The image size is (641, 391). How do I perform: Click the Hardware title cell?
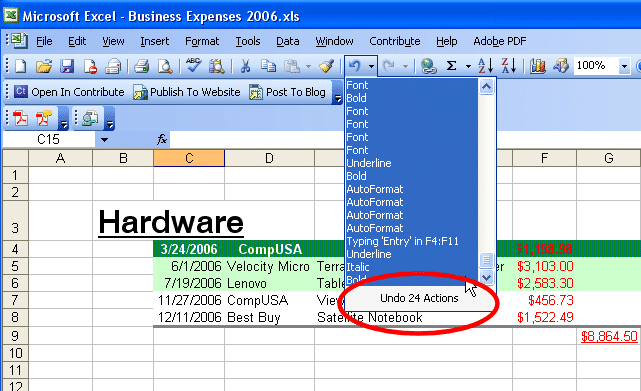point(171,222)
